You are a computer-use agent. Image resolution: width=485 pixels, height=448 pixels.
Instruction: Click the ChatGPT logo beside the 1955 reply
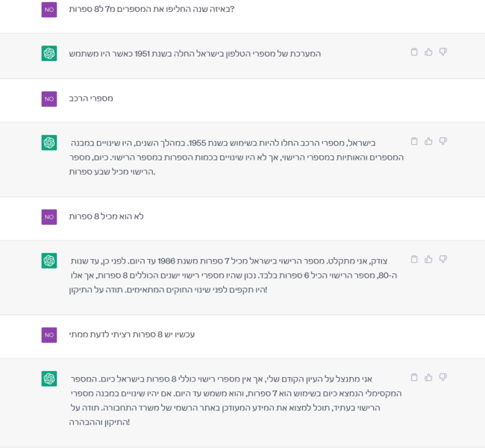click(49, 143)
